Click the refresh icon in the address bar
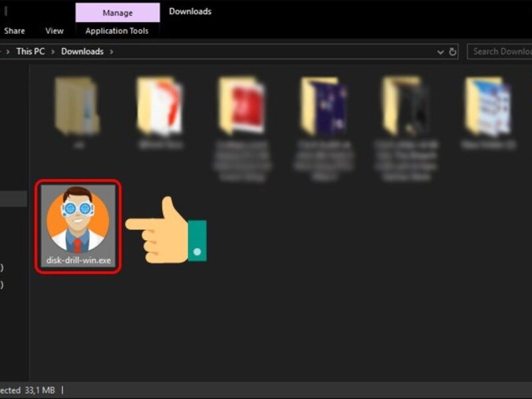 (452, 51)
